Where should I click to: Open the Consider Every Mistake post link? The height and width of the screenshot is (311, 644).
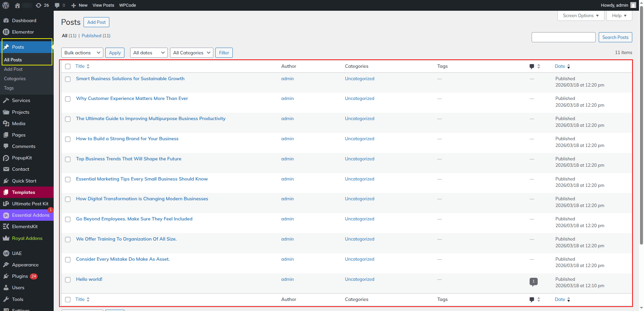123,259
